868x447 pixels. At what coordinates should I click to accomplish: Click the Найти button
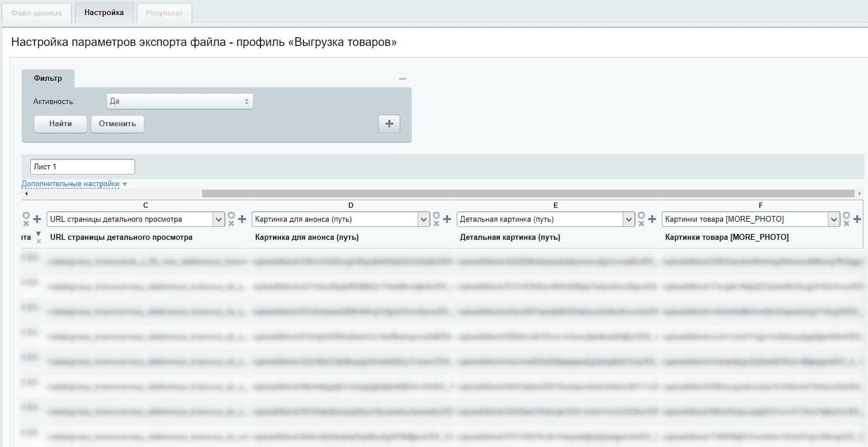point(61,124)
